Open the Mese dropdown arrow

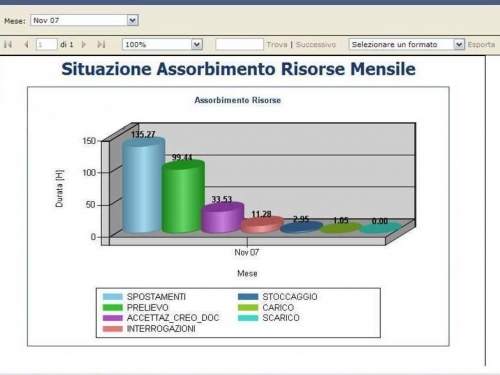(132, 20)
